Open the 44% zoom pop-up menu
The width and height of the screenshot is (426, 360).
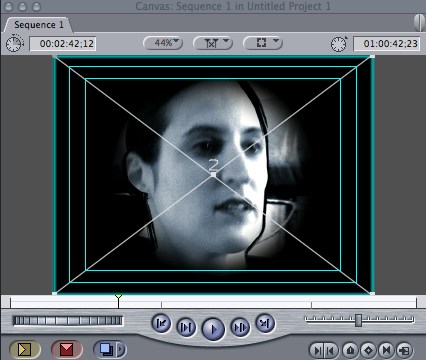(x=163, y=43)
